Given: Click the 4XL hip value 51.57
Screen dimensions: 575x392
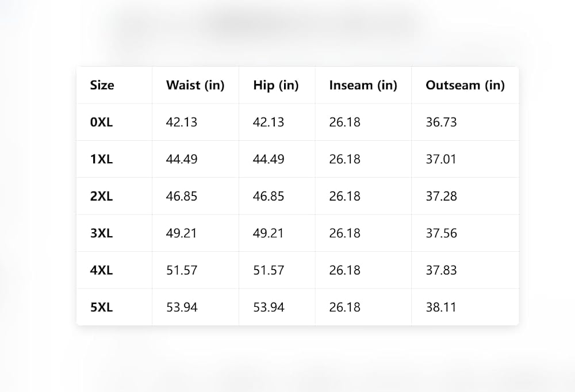Looking at the screenshot, I should [269, 270].
